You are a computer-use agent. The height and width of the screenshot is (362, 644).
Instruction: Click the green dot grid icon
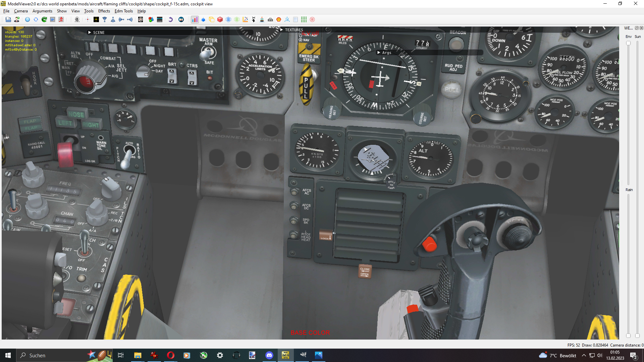click(304, 19)
